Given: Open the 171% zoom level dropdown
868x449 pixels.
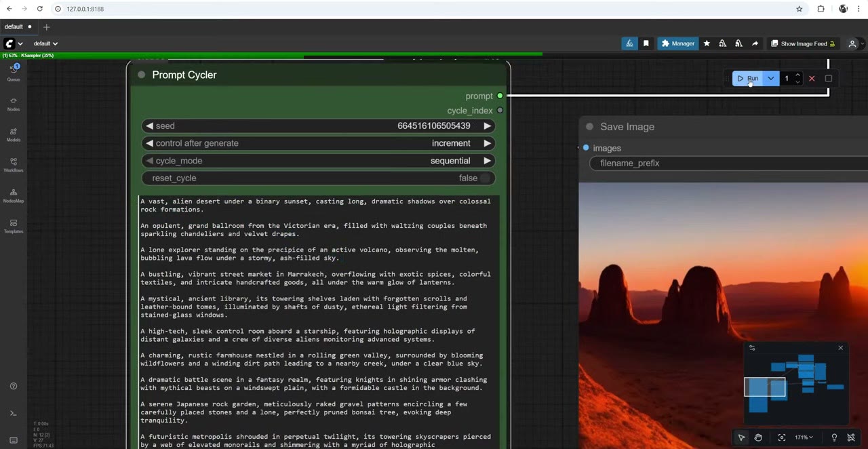Looking at the screenshot, I should (804, 437).
